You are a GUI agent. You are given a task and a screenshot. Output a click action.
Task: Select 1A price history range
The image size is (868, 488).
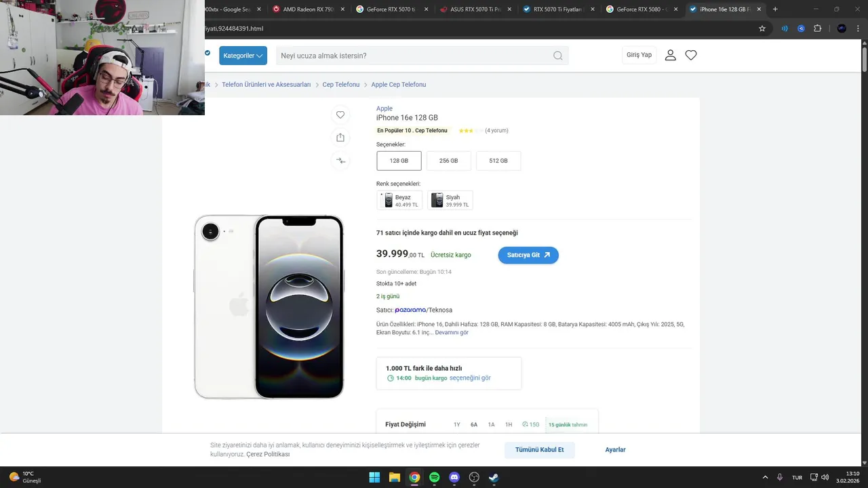click(492, 425)
